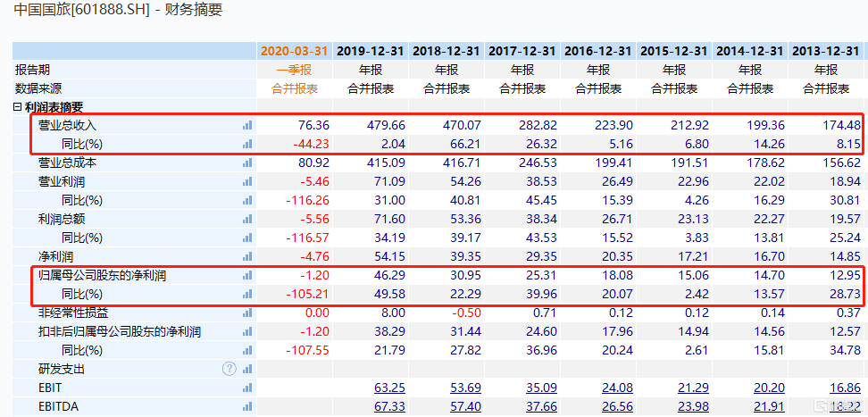Open EBIT link value 20.20
Viewport: 868px width, 417px height.
[x=769, y=388]
